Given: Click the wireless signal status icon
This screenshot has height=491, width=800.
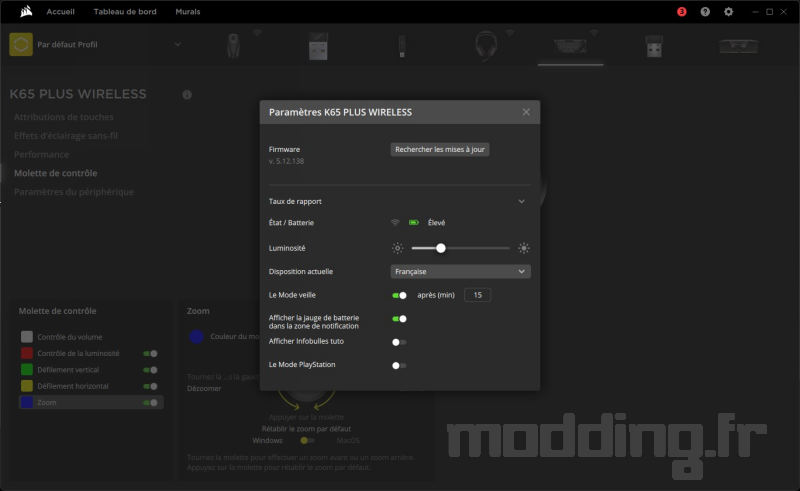Looking at the screenshot, I should [x=395, y=223].
